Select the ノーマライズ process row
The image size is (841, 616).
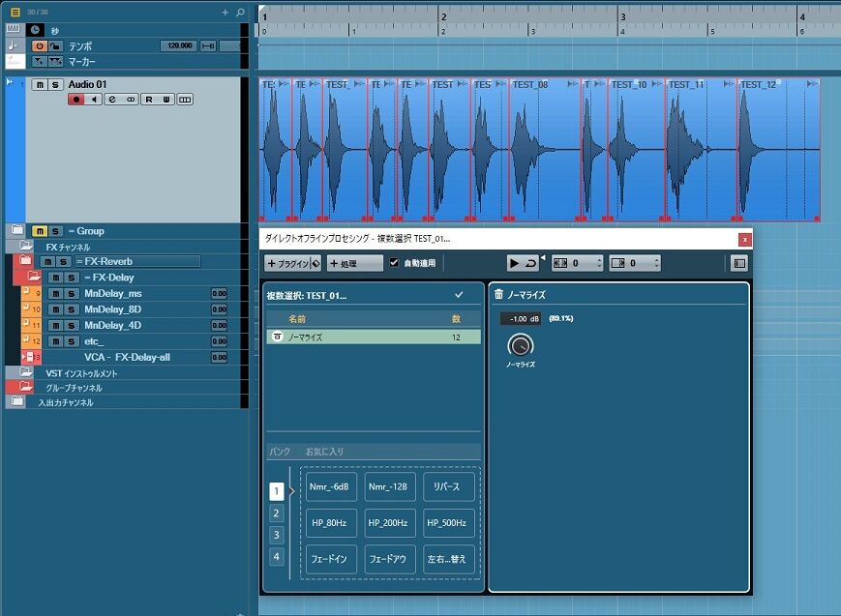tap(374, 337)
